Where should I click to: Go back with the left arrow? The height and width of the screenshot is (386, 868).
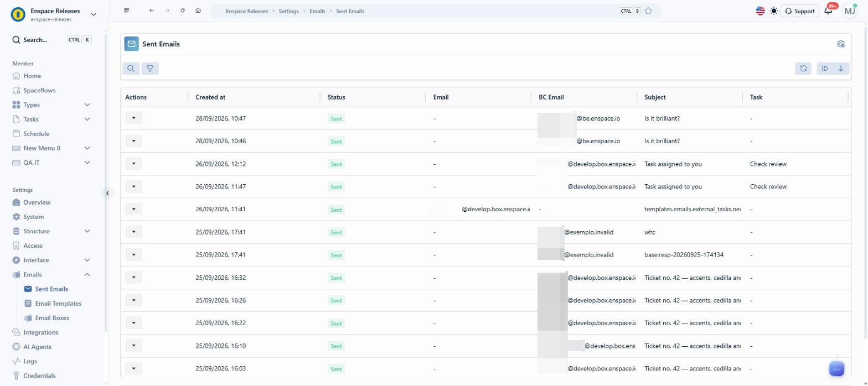[x=152, y=11]
